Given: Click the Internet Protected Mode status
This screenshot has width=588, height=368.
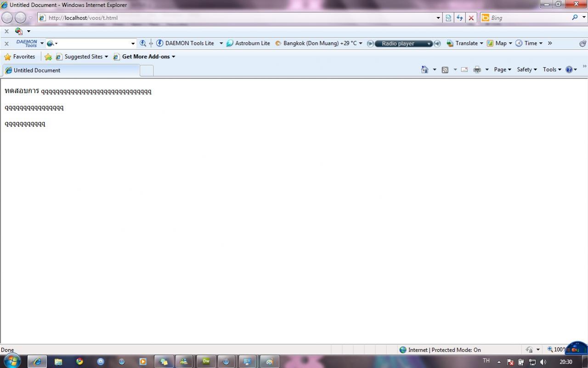Looking at the screenshot, I should 440,350.
